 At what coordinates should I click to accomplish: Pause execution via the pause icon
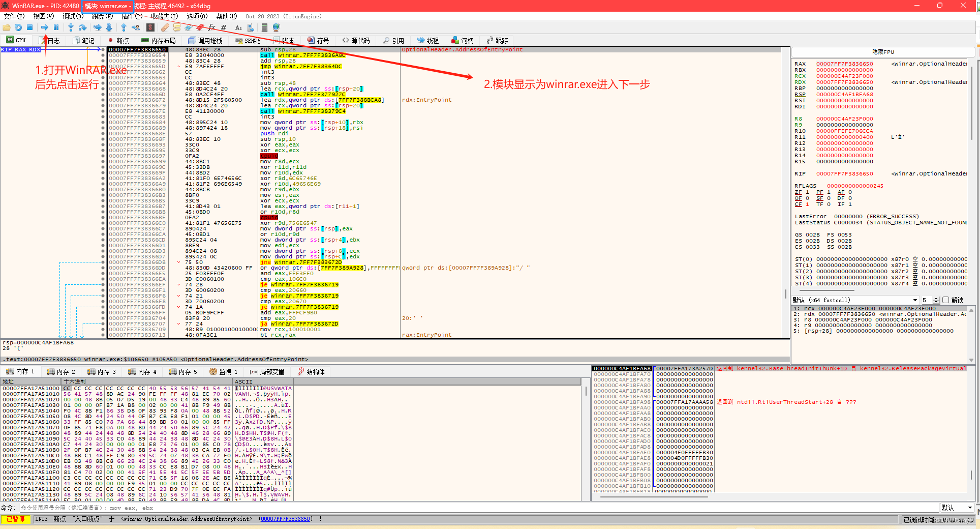(x=56, y=27)
